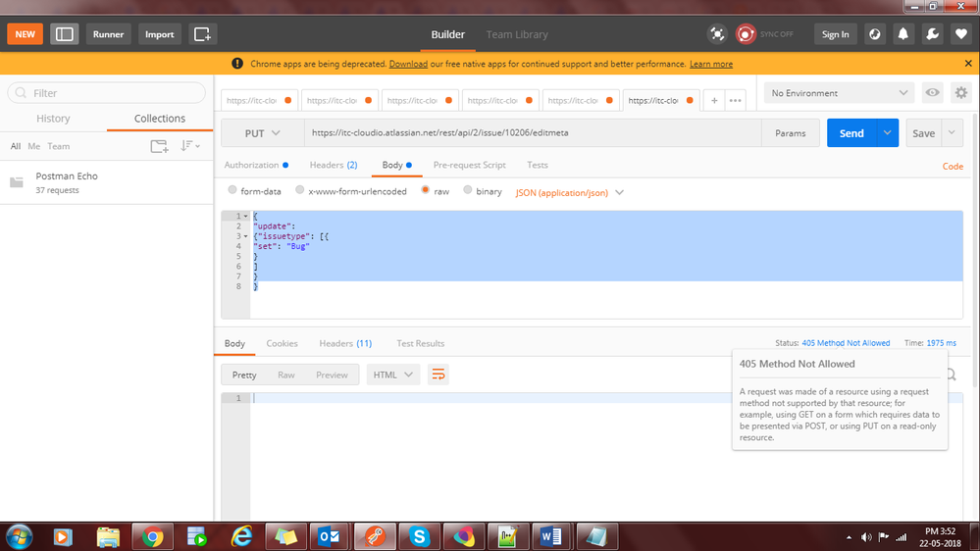
Task: Select raw body type
Action: click(x=425, y=190)
